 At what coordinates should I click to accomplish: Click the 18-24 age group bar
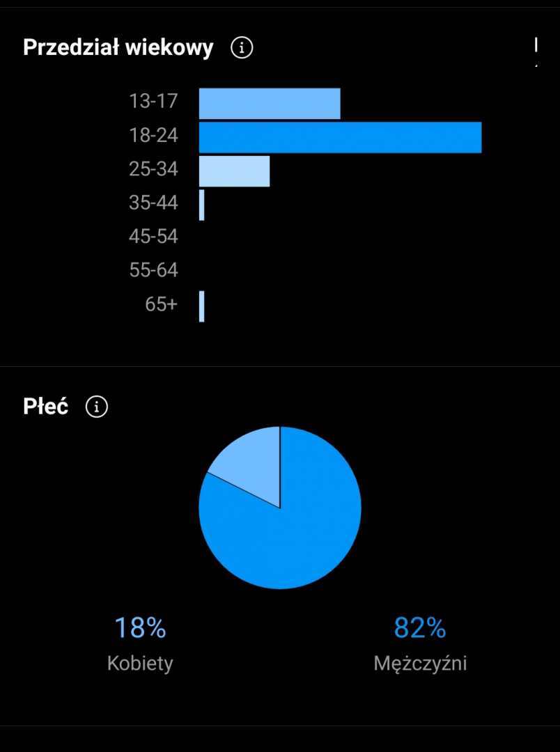click(340, 137)
